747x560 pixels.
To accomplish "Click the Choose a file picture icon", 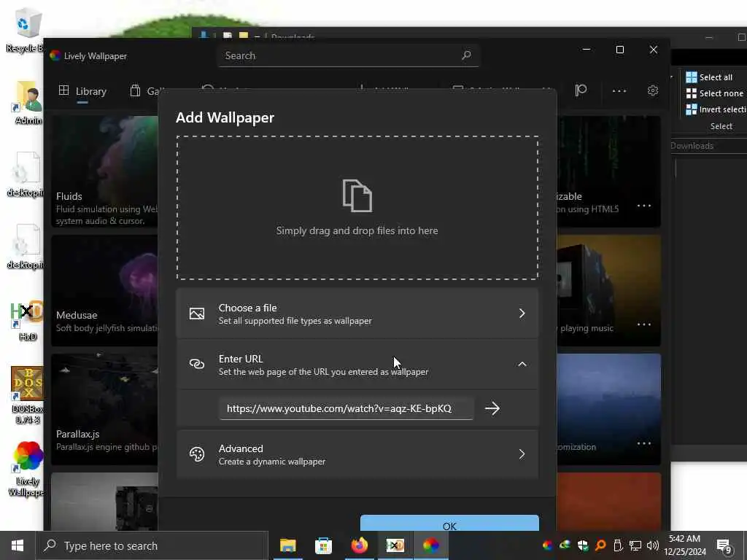I will [x=197, y=314].
